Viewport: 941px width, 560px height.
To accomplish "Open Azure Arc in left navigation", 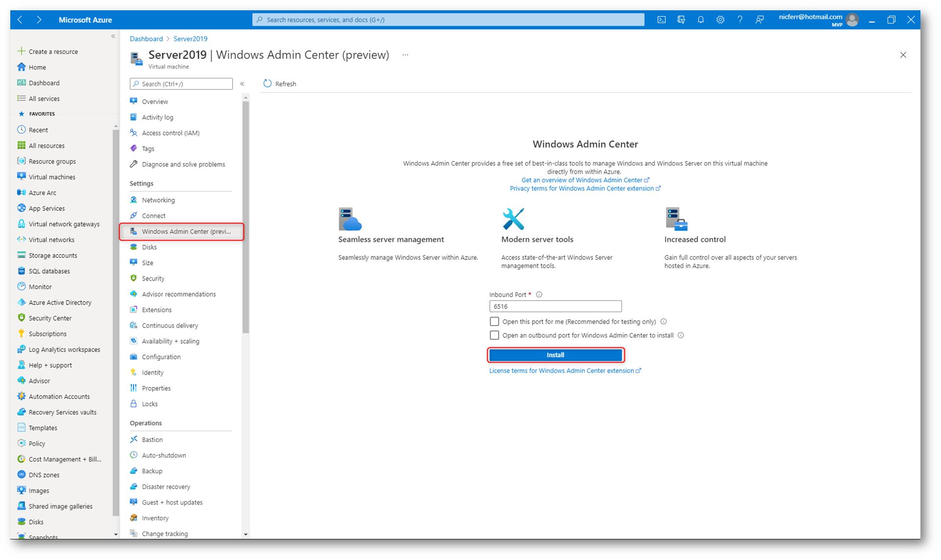I will click(42, 192).
